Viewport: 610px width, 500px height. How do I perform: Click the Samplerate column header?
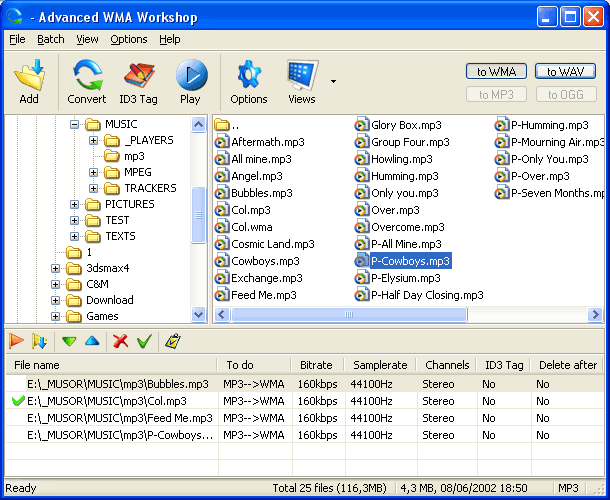pyautogui.click(x=380, y=365)
